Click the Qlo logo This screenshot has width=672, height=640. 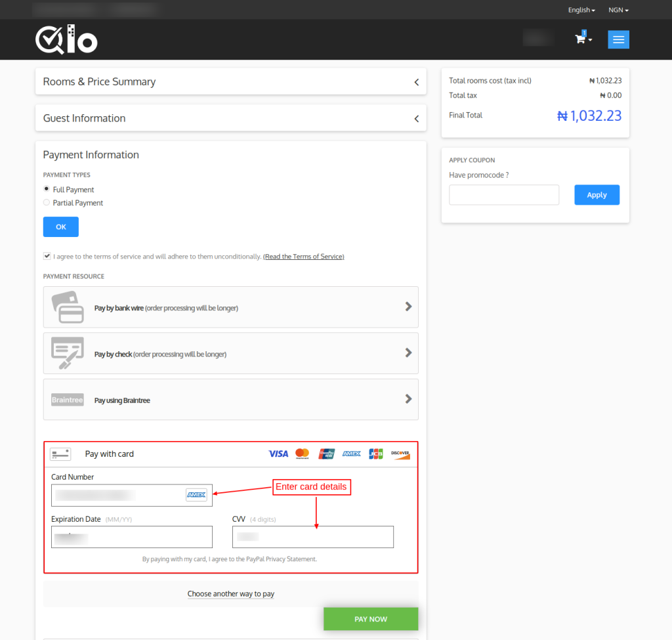pyautogui.click(x=66, y=39)
